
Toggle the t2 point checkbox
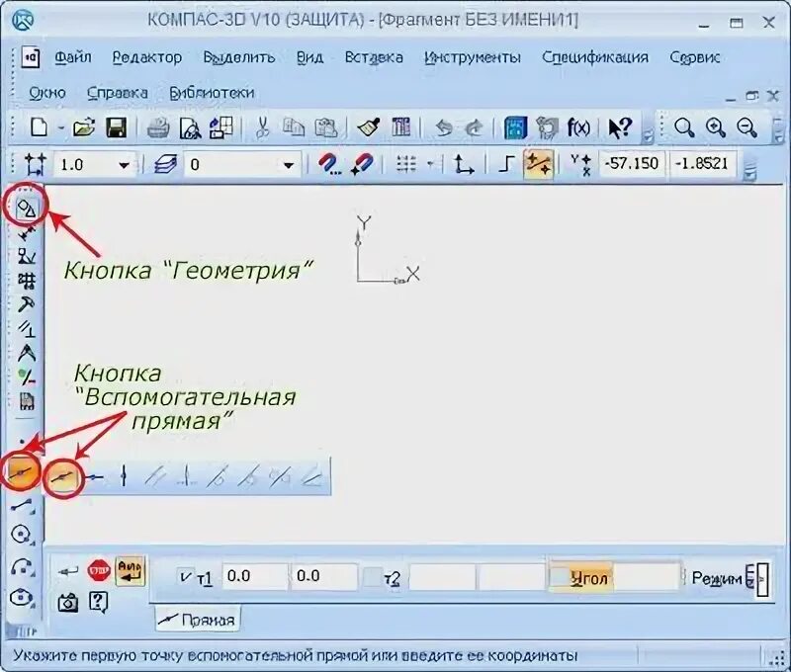[x=373, y=577]
